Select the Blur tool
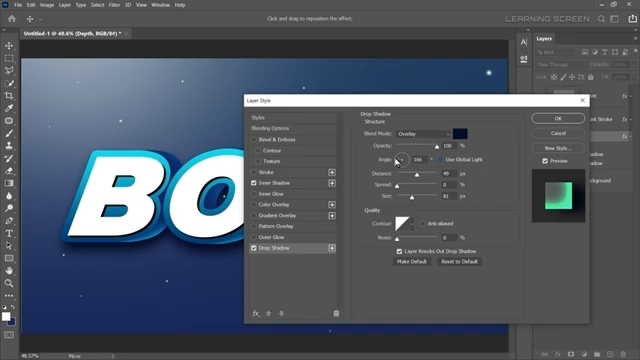The image size is (640, 360). [9, 196]
